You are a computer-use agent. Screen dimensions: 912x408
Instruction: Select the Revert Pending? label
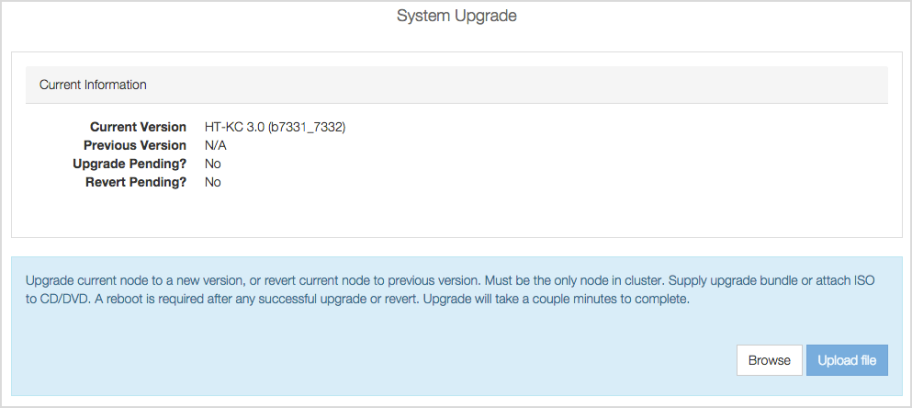click(x=136, y=182)
